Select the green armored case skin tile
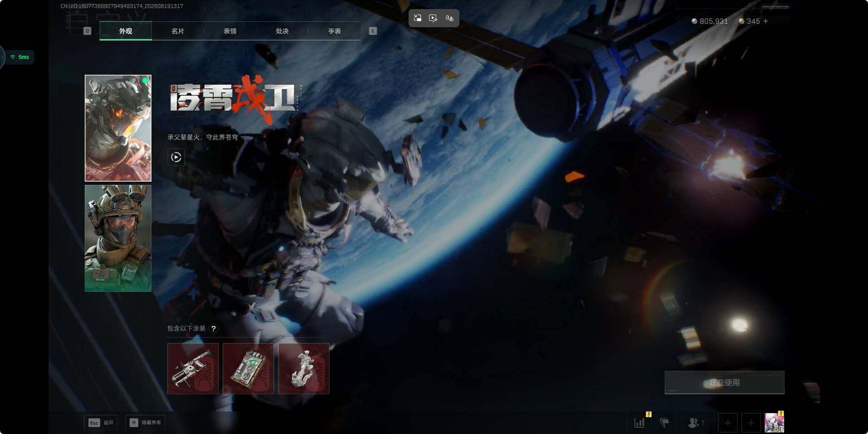This screenshot has height=434, width=868. (x=248, y=369)
